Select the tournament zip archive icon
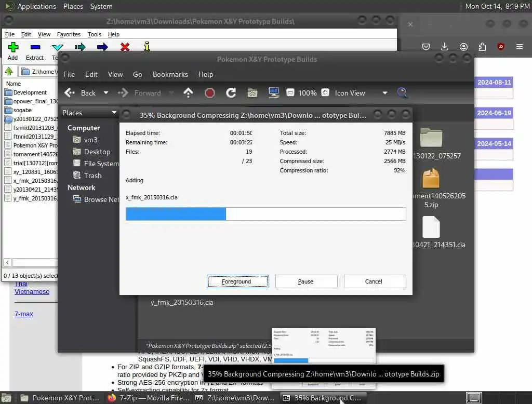This screenshot has height=404, width=532. click(x=431, y=179)
